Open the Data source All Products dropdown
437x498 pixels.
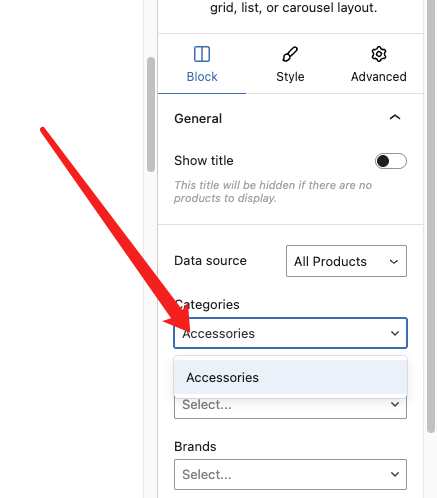(346, 261)
